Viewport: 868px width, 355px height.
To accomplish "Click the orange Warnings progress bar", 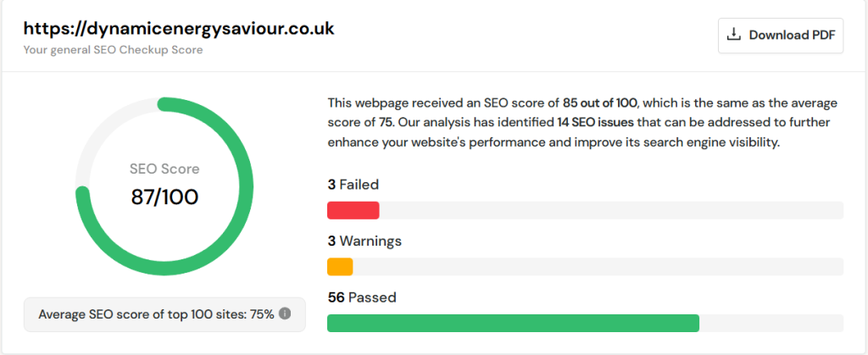I will pyautogui.click(x=340, y=267).
